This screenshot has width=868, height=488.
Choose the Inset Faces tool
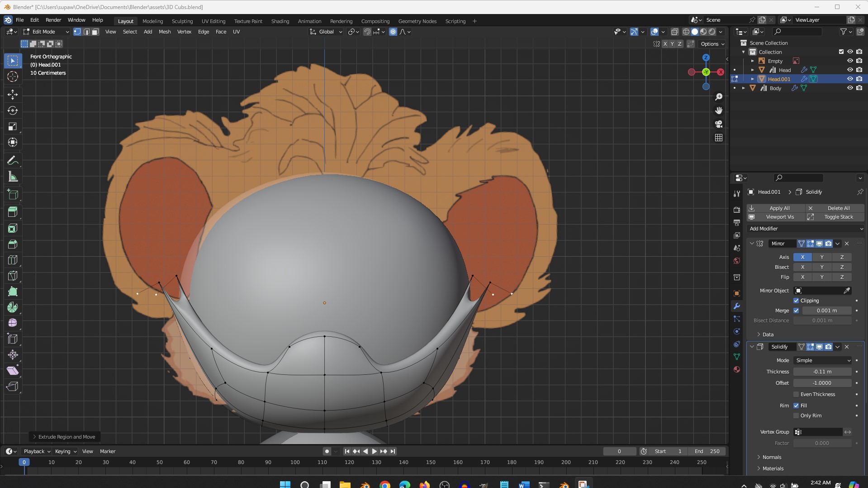pyautogui.click(x=13, y=228)
